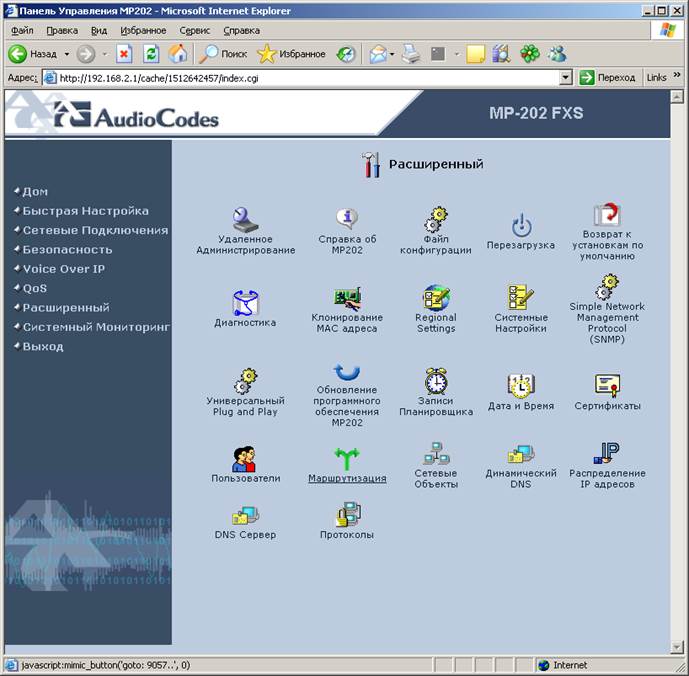This screenshot has height=676, width=689.
Task: Click the browser Stop toolbar icon
Action: pyautogui.click(x=124, y=54)
